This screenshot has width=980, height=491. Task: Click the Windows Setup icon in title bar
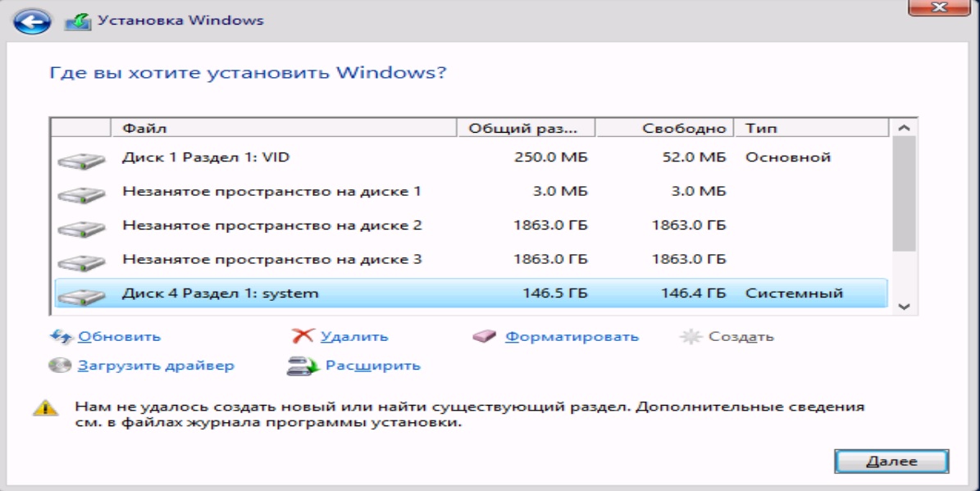tap(78, 21)
